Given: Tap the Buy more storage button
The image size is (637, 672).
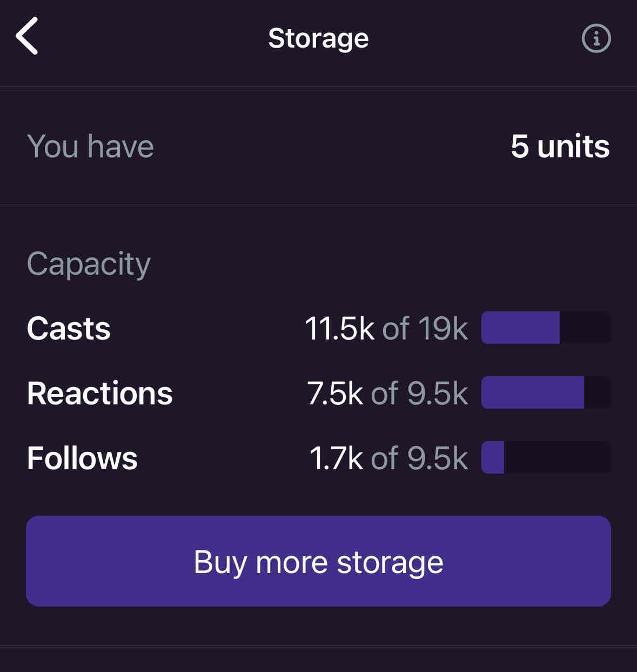Looking at the screenshot, I should click(x=318, y=561).
